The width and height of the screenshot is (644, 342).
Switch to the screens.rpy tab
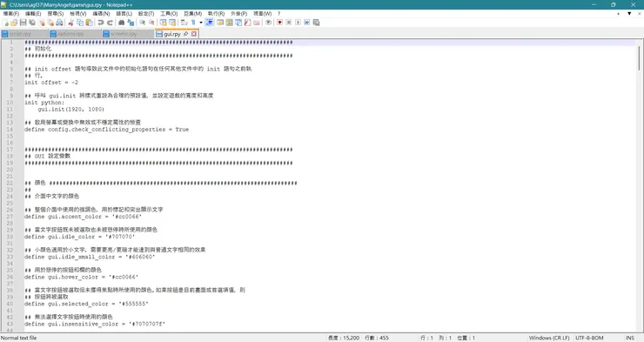click(127, 34)
